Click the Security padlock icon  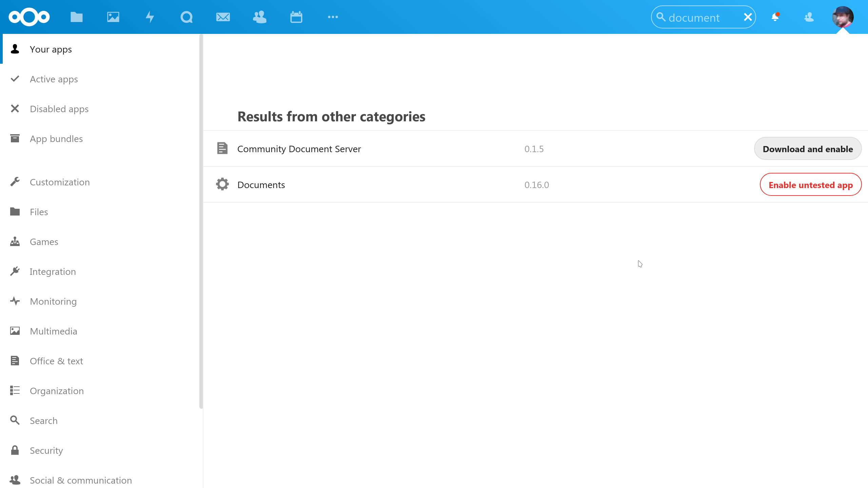click(15, 450)
